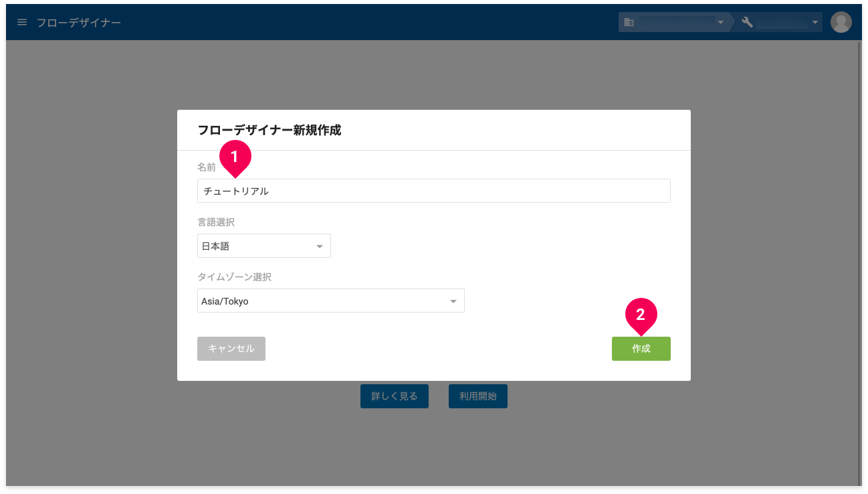Image resolution: width=868 pixels, height=494 pixels.
Task: Open the 日本語 language dropdown
Action: click(264, 246)
